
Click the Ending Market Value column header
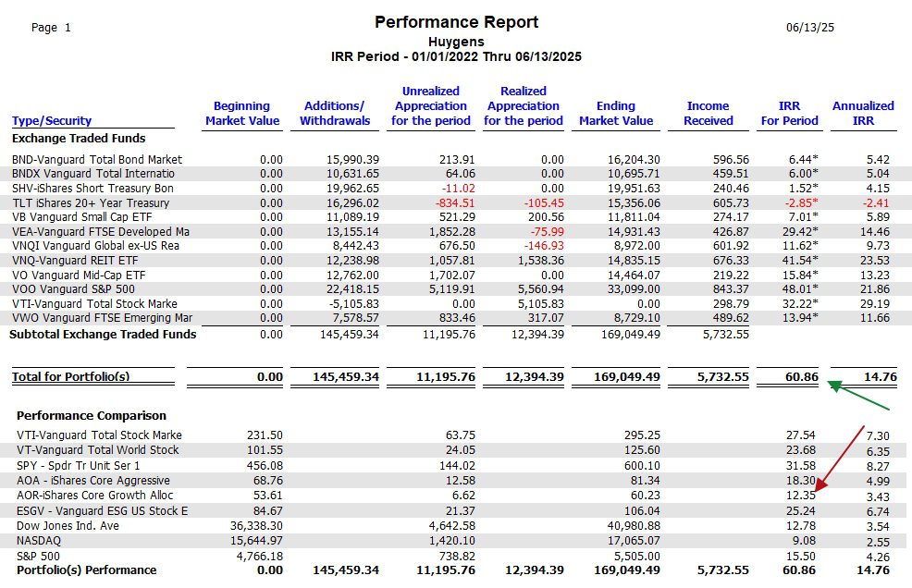pos(615,114)
